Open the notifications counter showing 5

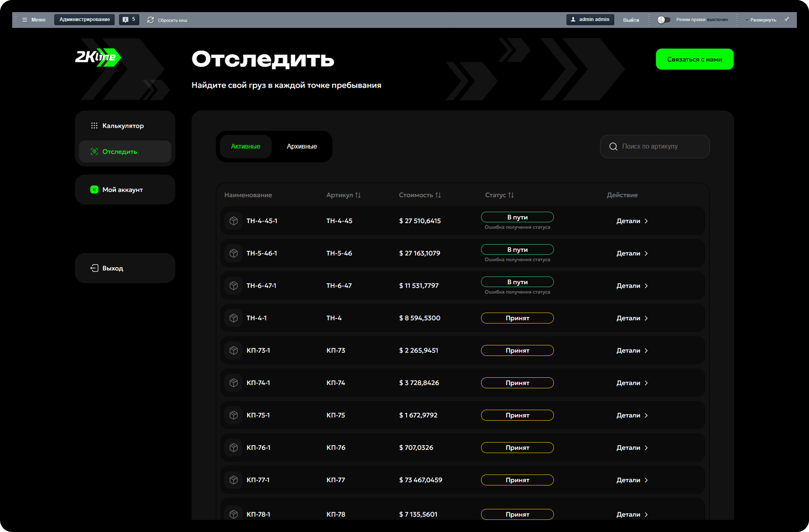point(129,19)
